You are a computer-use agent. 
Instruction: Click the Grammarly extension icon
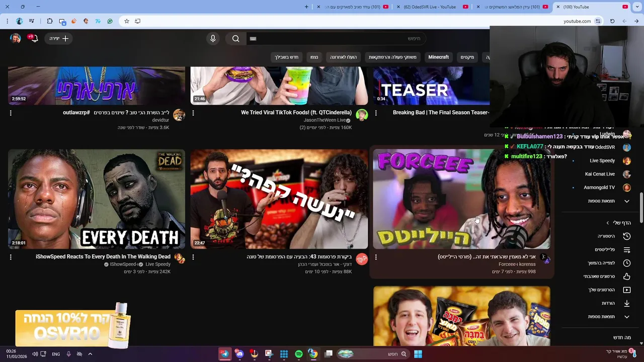(110, 21)
